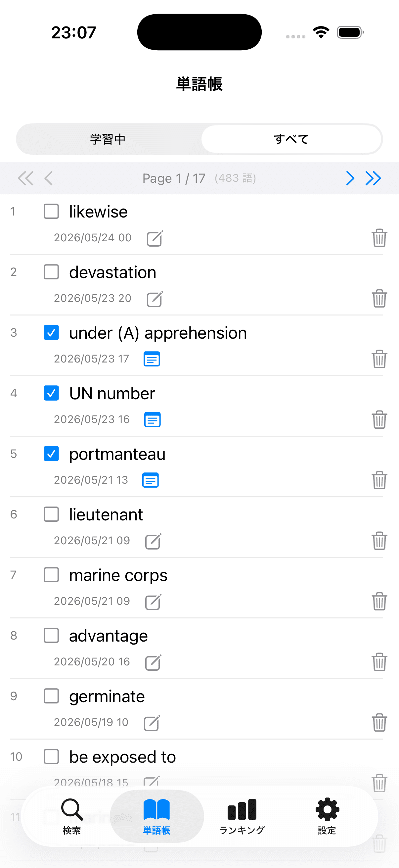Delete the lieutenant entry via trash icon
Screen dimensions: 399x868
379,541
